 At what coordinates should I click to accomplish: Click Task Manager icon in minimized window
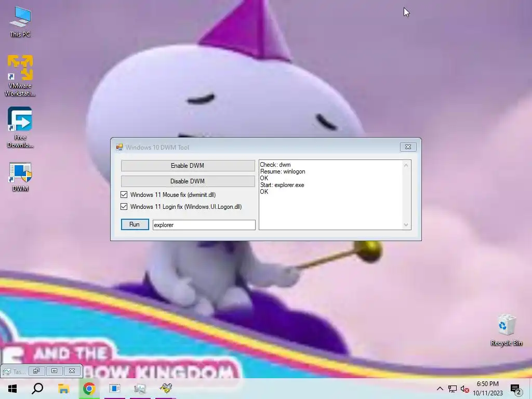click(x=6, y=371)
